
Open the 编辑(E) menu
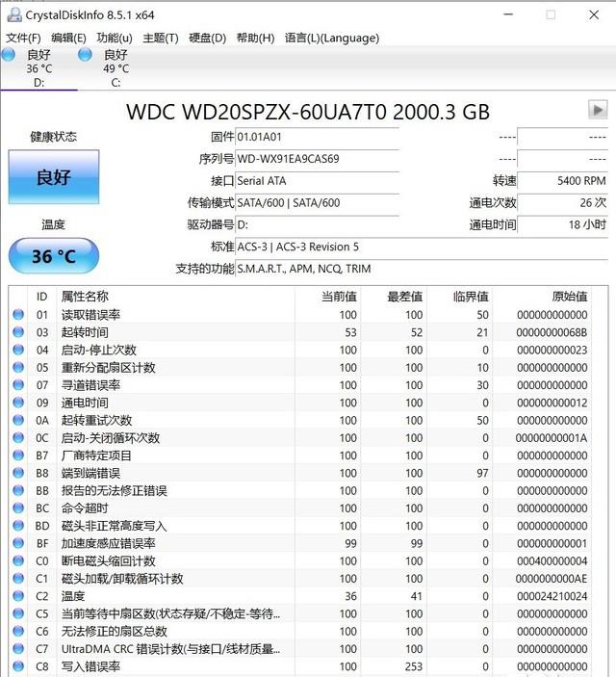tap(68, 38)
